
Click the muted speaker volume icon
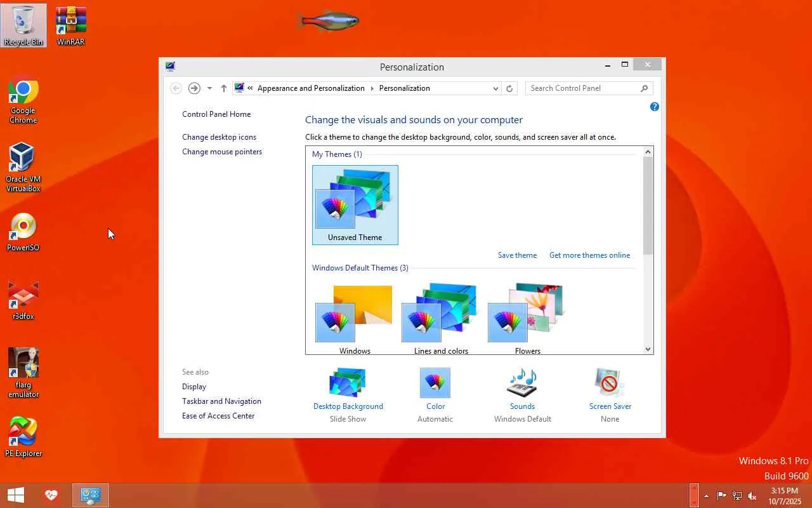752,496
